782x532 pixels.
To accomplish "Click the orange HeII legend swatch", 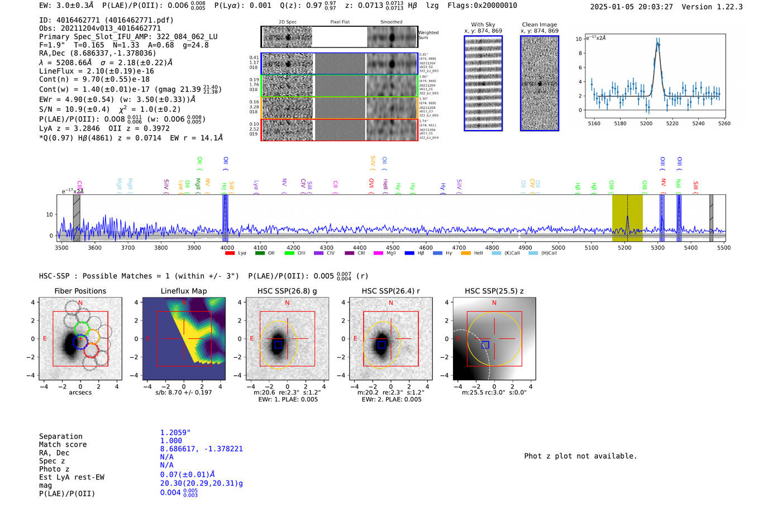I will tap(466, 253).
